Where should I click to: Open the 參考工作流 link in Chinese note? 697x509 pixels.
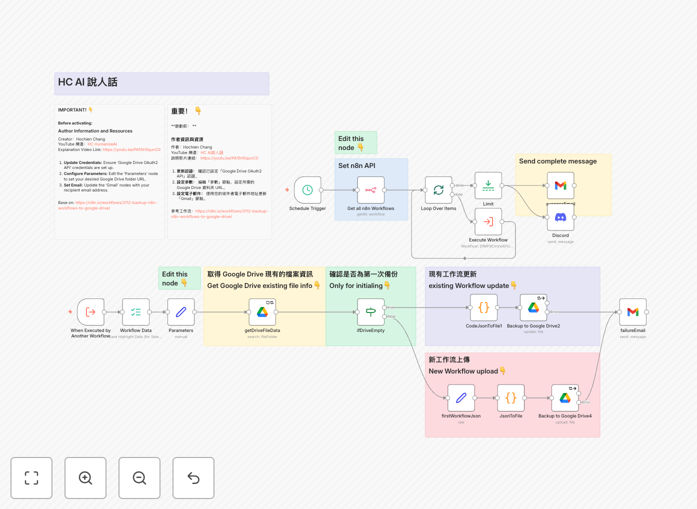pyautogui.click(x=219, y=213)
